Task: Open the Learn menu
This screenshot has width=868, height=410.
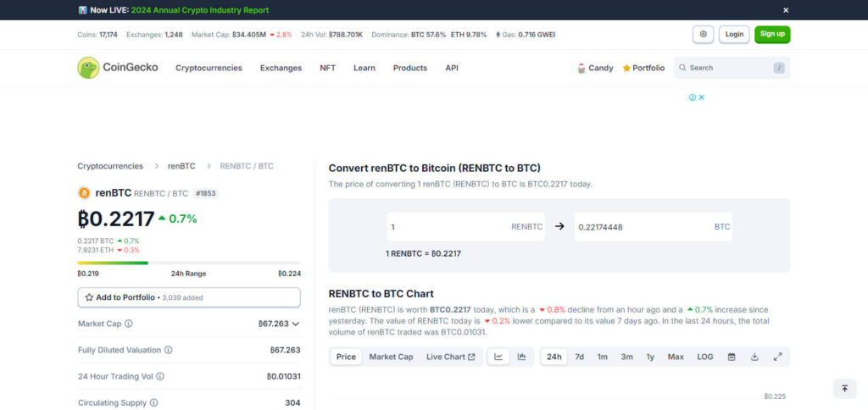Action: tap(364, 68)
